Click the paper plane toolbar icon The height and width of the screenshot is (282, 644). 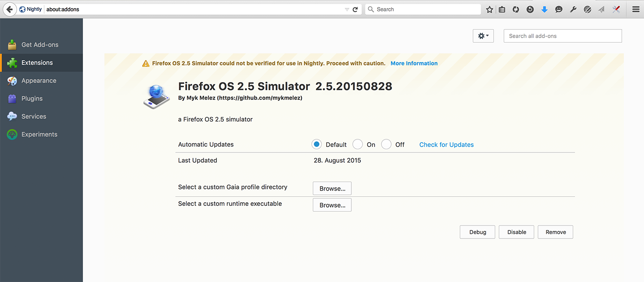(x=602, y=9)
